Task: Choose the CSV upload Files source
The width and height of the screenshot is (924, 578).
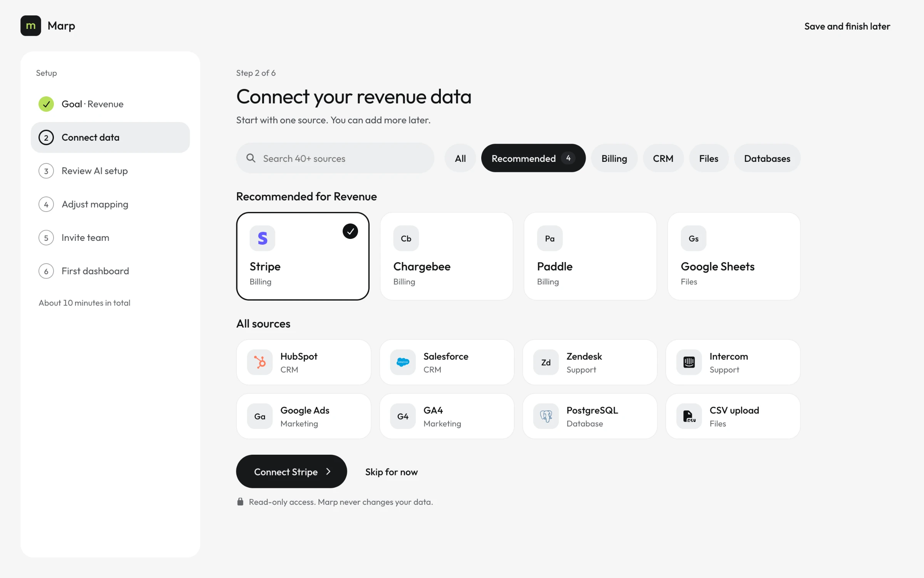Action: pos(733,416)
